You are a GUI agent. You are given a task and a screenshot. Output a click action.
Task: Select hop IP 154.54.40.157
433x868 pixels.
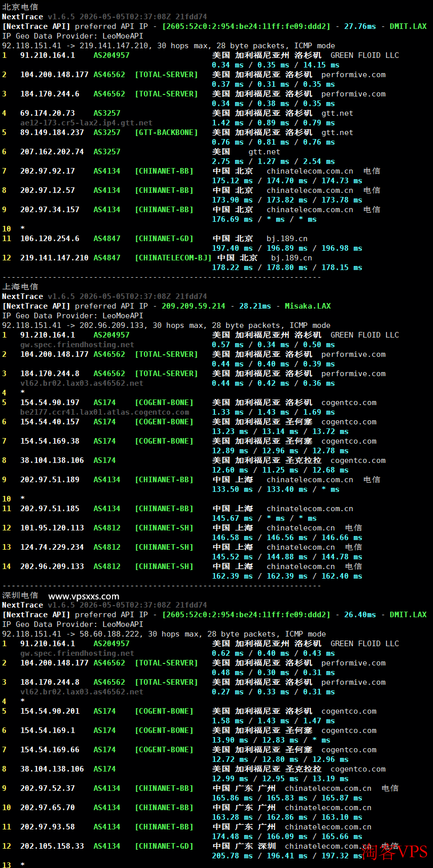pos(50,422)
